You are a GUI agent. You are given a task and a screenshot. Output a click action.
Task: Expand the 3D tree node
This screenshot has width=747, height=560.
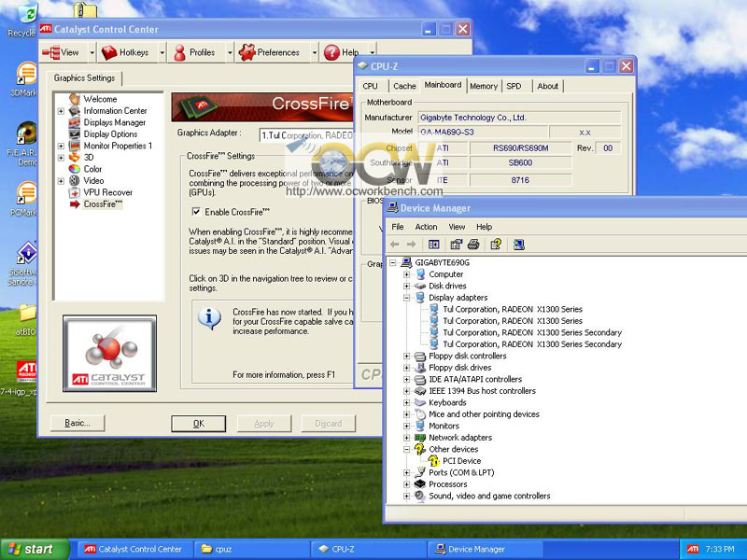[x=61, y=158]
